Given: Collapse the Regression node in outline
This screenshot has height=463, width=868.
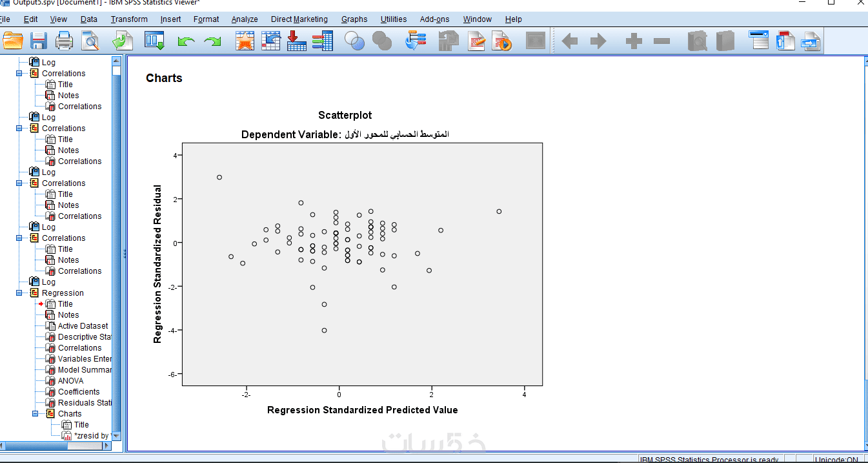Looking at the screenshot, I should (x=19, y=293).
